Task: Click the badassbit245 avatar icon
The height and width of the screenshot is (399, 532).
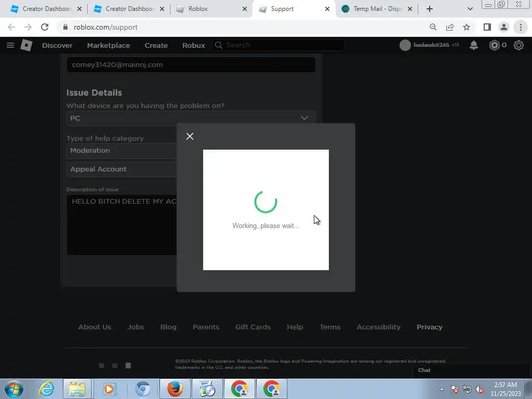Action: [405, 45]
